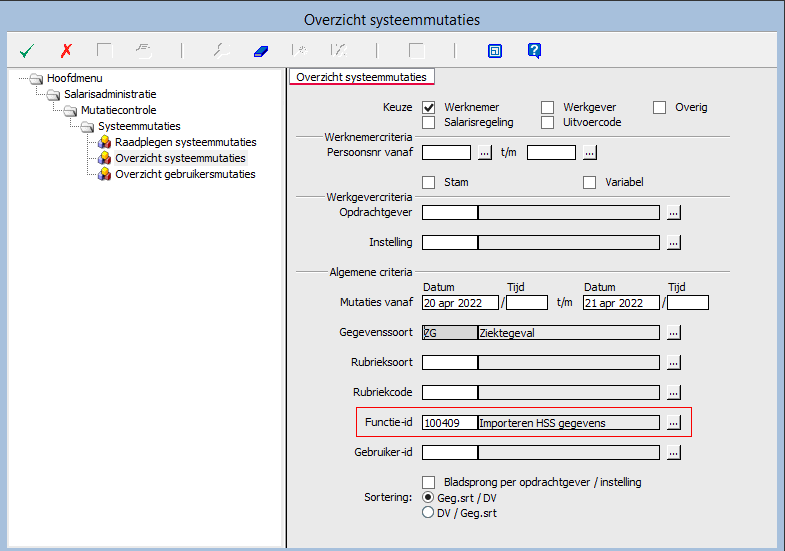
Task: Click the Mutaties vanaf start date field
Action: (460, 303)
